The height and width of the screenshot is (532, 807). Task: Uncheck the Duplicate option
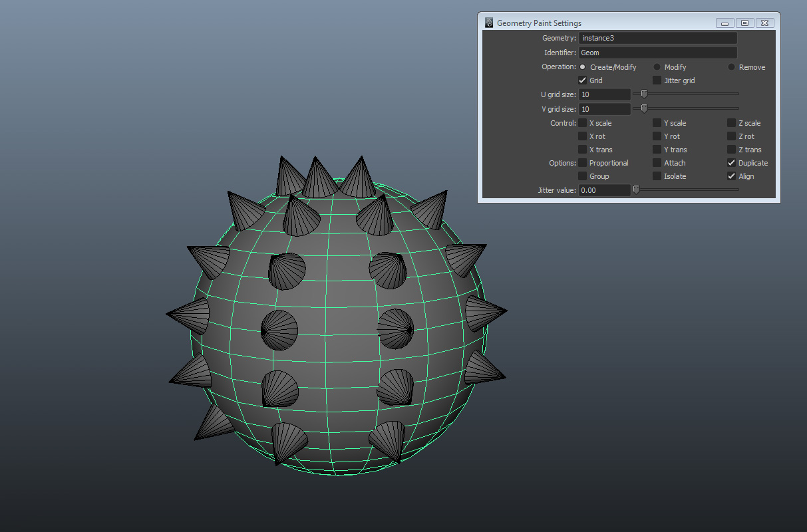[731, 162]
